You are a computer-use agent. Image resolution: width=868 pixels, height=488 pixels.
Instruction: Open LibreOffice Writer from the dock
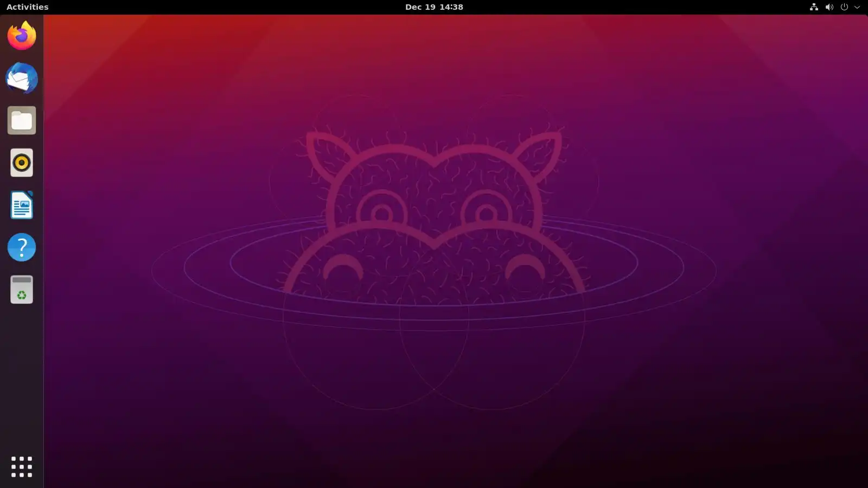[22, 205]
